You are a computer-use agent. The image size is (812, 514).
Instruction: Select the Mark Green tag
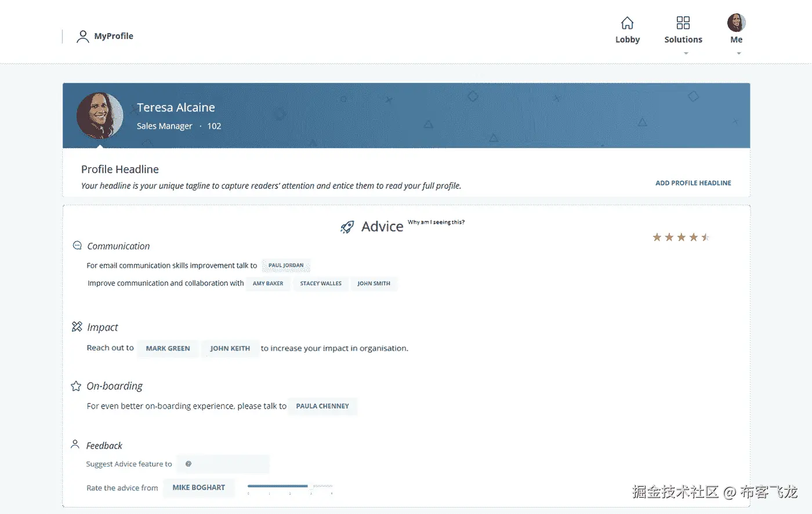pos(168,348)
